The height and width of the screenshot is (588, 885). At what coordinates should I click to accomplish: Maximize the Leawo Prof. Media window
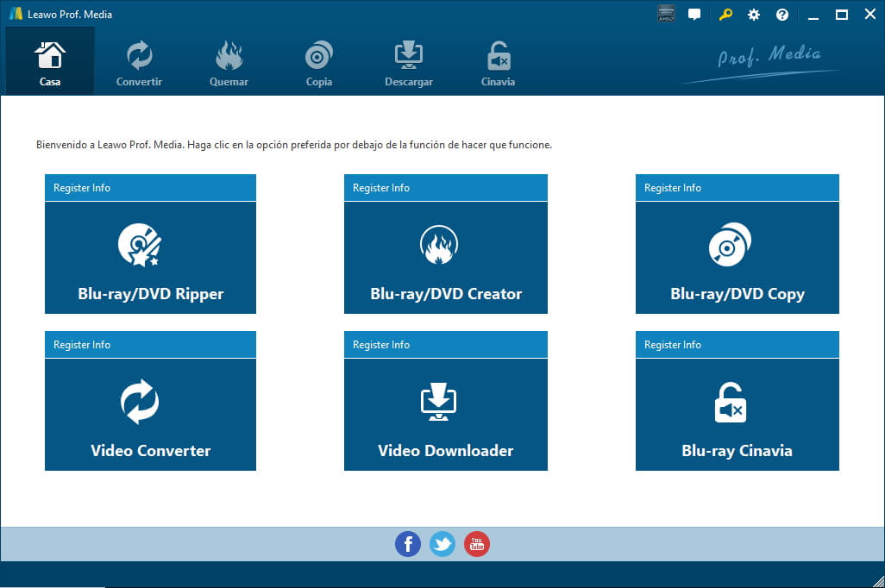[x=842, y=15]
